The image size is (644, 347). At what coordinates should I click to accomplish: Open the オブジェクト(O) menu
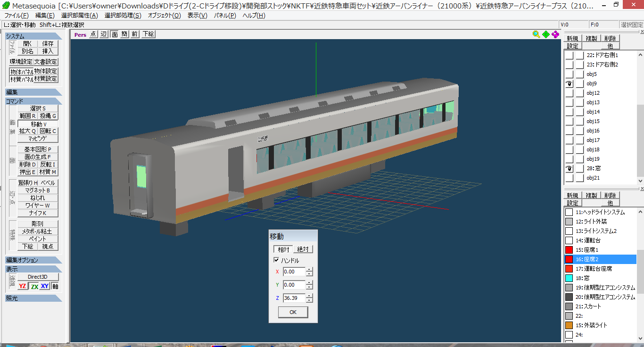pos(164,16)
